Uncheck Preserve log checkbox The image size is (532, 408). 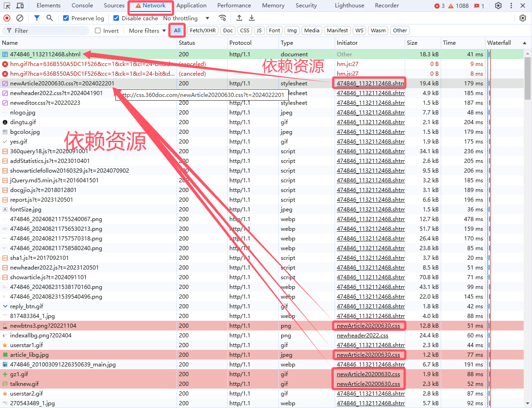click(66, 18)
